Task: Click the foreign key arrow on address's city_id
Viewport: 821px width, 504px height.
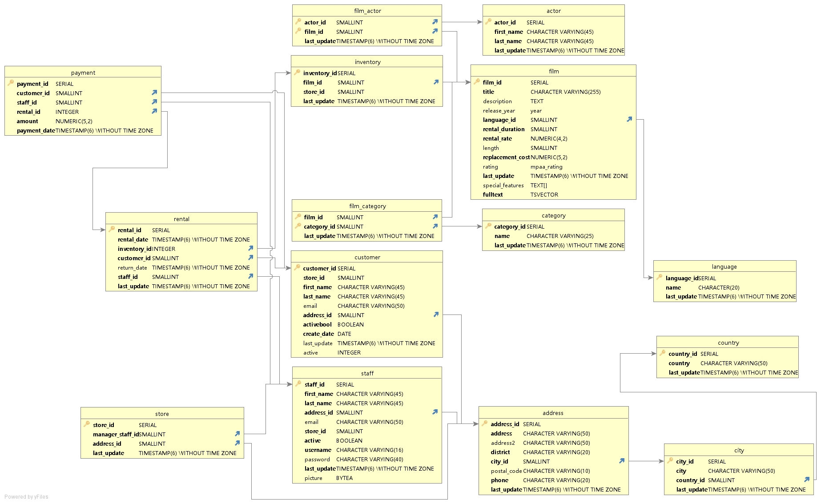Action: click(x=622, y=461)
